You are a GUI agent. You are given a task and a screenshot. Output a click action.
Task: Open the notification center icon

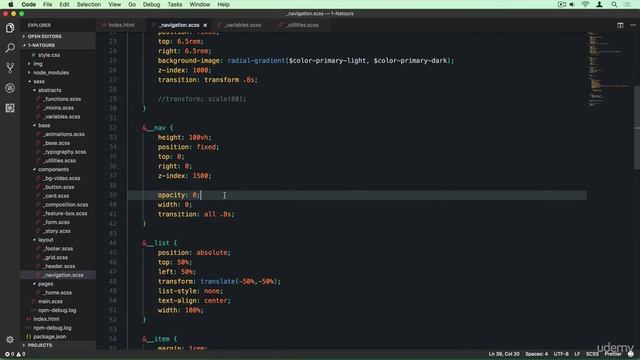click(x=627, y=4)
